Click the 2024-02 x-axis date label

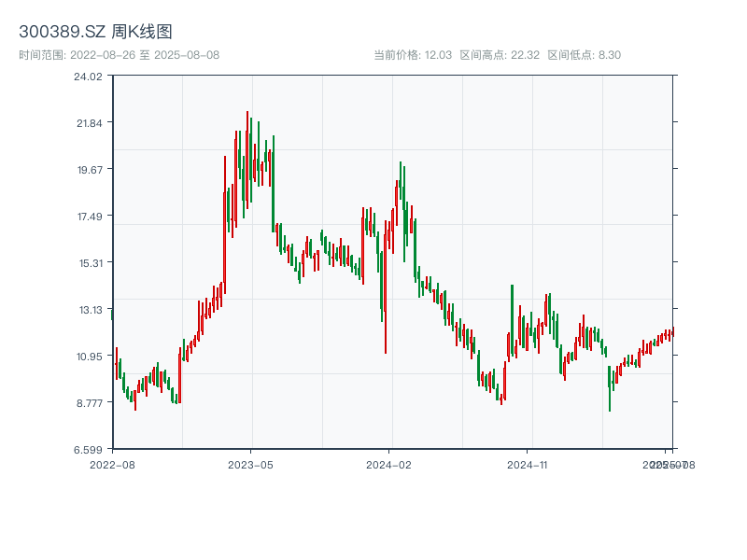click(x=389, y=464)
